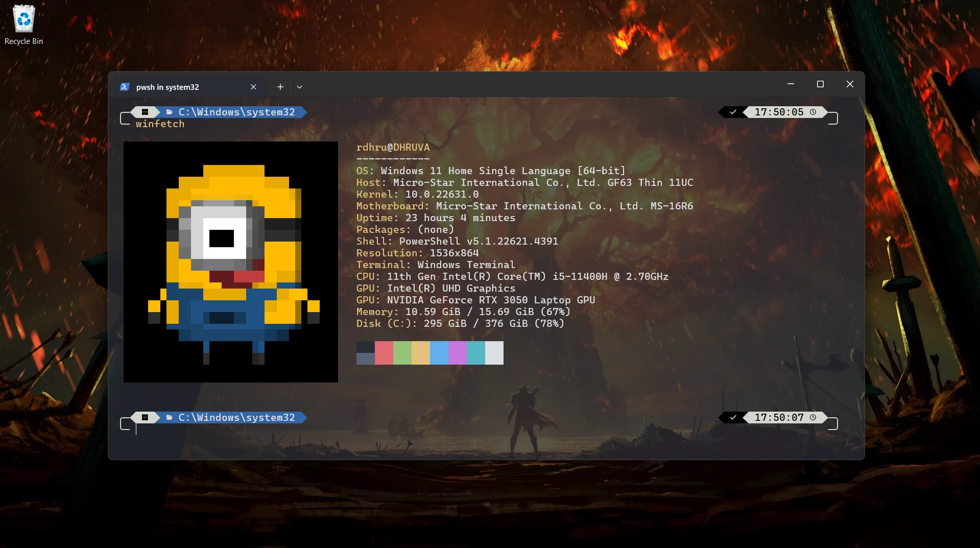
Task: Click the Shell 'PowerShell v5.1.22621.4391' line
Action: coord(458,242)
